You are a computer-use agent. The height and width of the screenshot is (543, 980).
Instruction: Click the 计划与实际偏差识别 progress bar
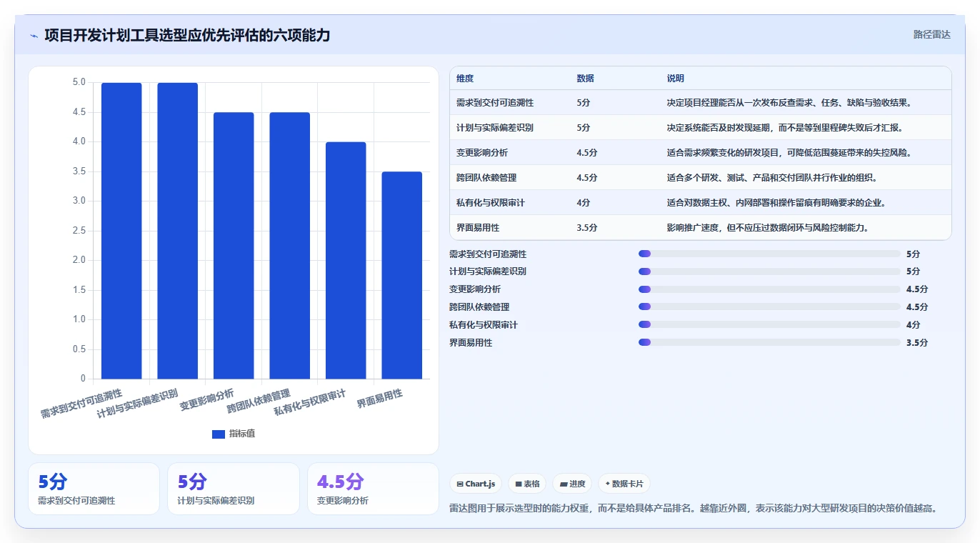(x=769, y=271)
